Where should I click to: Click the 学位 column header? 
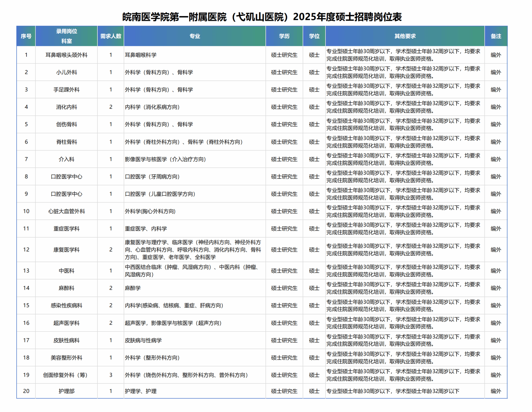point(314,36)
